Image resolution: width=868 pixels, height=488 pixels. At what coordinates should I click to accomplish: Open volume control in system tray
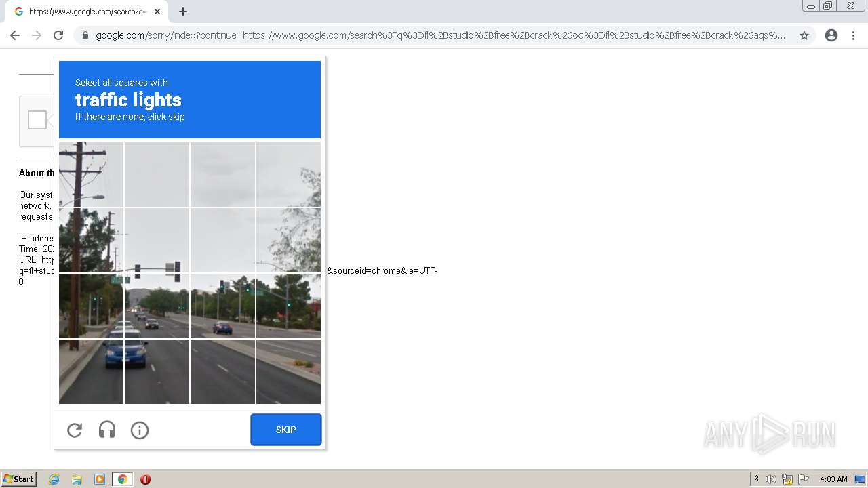771,479
